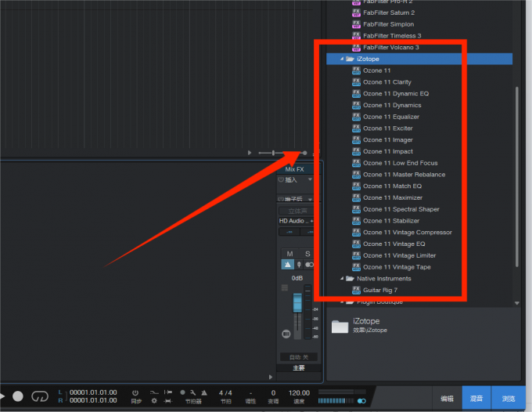Solo the main channel with S button
Viewport: 532px width, 412px height.
307,254
